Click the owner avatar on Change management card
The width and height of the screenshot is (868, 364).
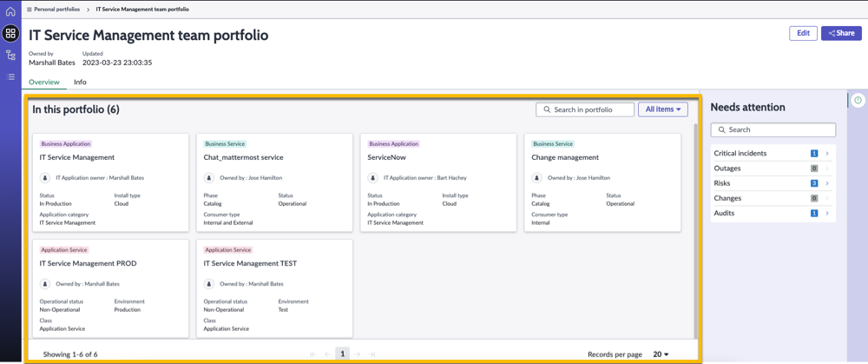537,178
